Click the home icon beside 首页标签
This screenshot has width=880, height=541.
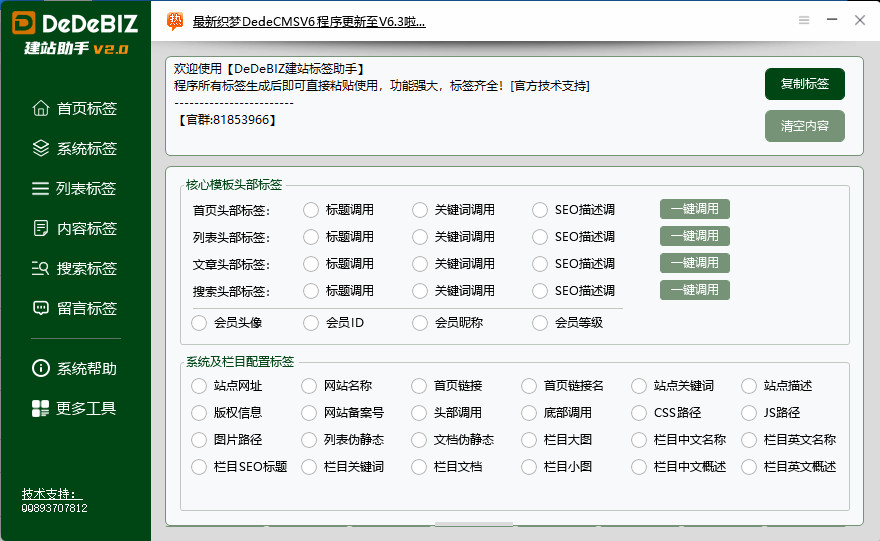pyautogui.click(x=41, y=108)
